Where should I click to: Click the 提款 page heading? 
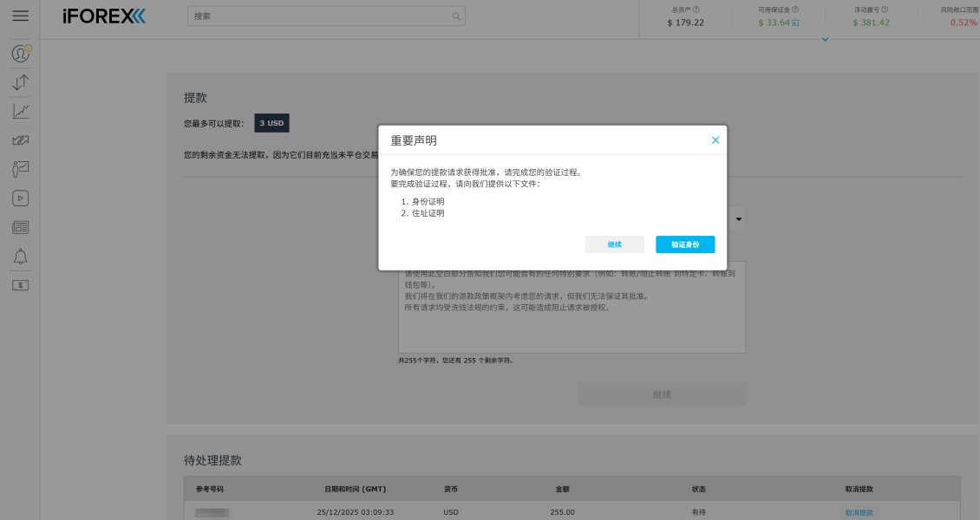[x=195, y=97]
